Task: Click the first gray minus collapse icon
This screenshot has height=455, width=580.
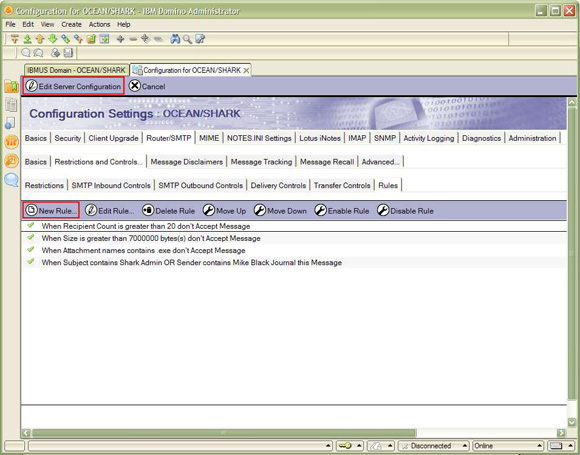Action: 133,39
